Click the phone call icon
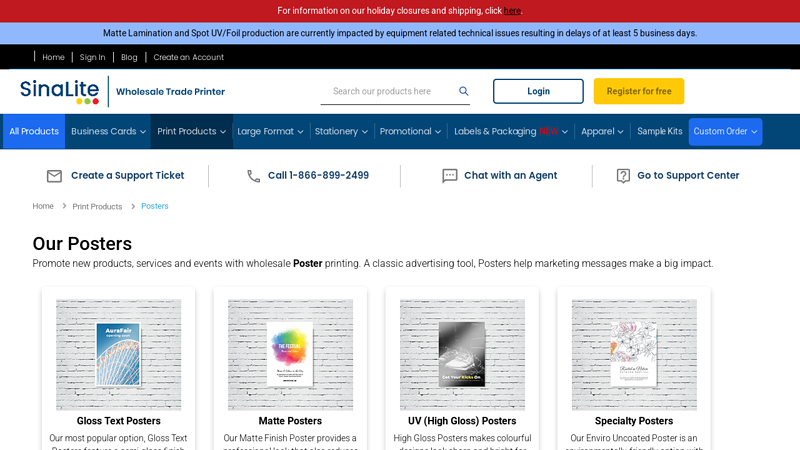The height and width of the screenshot is (450, 800). [x=254, y=176]
